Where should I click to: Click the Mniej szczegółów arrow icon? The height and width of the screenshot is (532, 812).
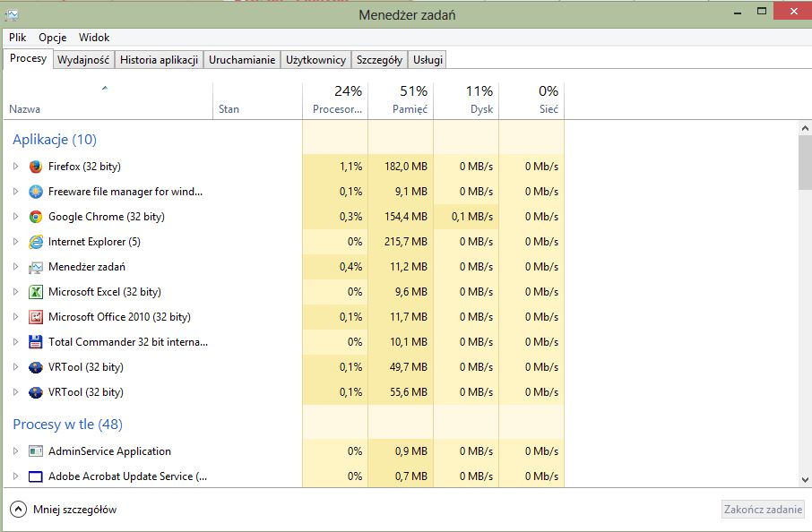(18, 510)
